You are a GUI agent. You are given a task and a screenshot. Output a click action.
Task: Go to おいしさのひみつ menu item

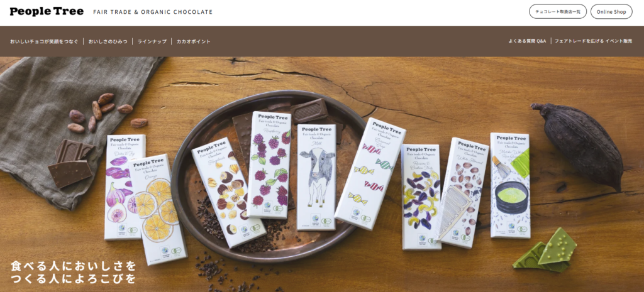(108, 41)
